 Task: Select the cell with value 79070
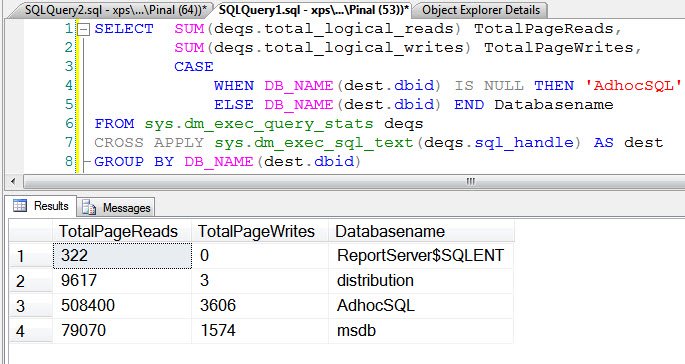(x=122, y=331)
